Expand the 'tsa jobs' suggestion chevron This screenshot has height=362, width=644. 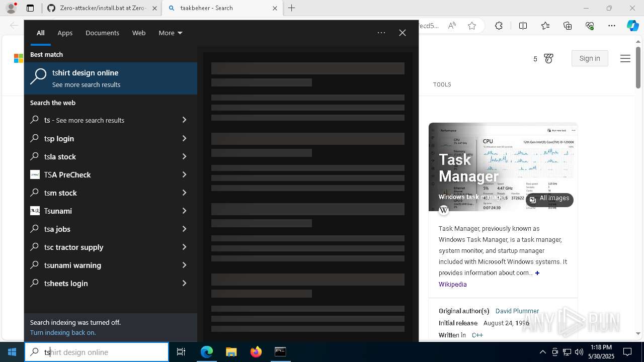point(184,229)
